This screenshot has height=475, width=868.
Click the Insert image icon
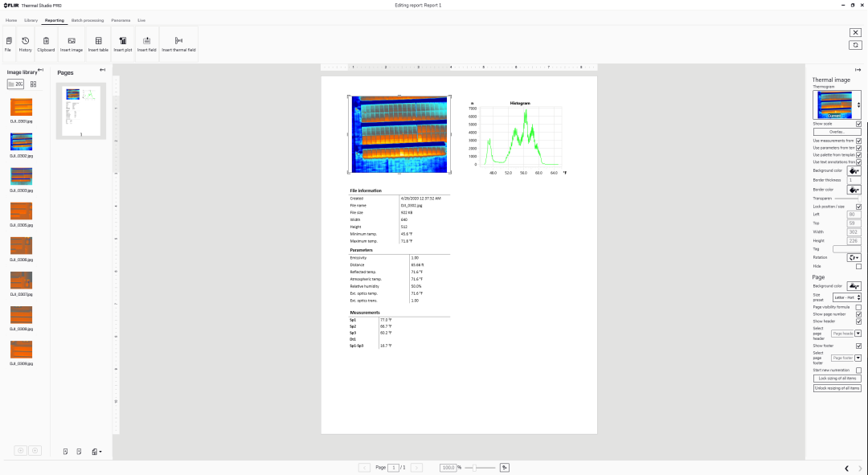(72, 43)
